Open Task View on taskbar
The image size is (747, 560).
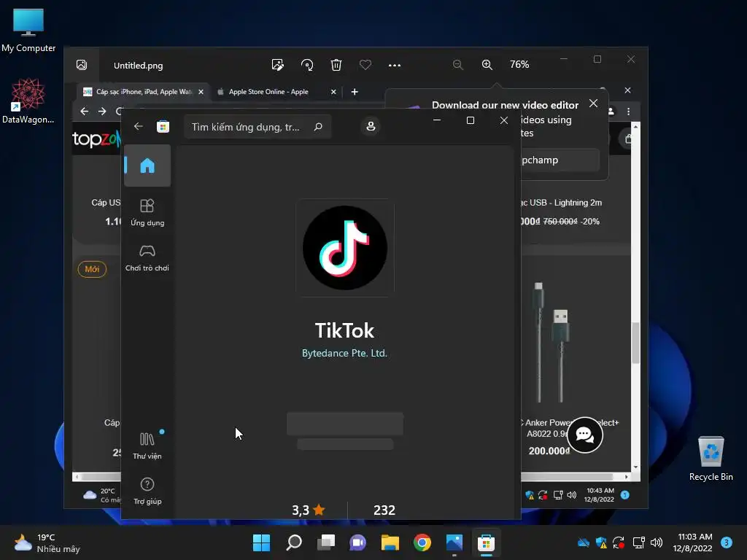point(326,542)
